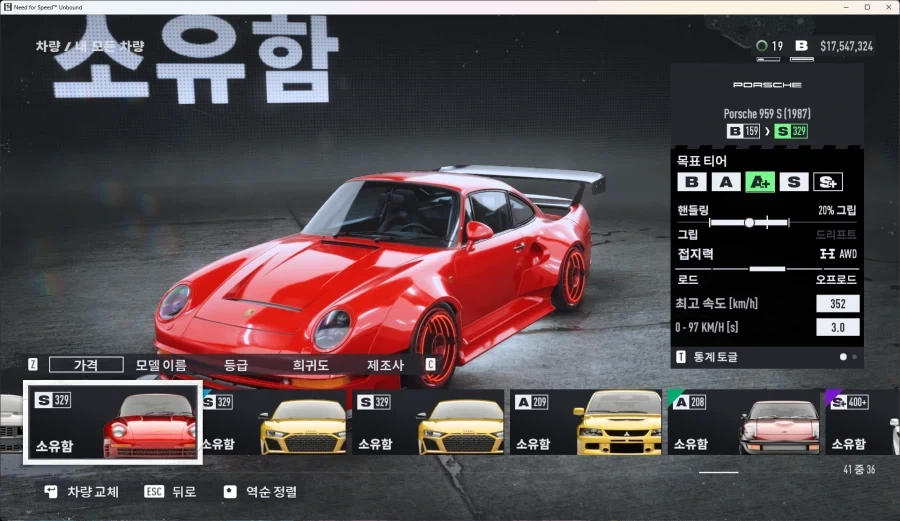
Task: Select the S+ 400+ car card
Action: pyautogui.click(x=862, y=422)
